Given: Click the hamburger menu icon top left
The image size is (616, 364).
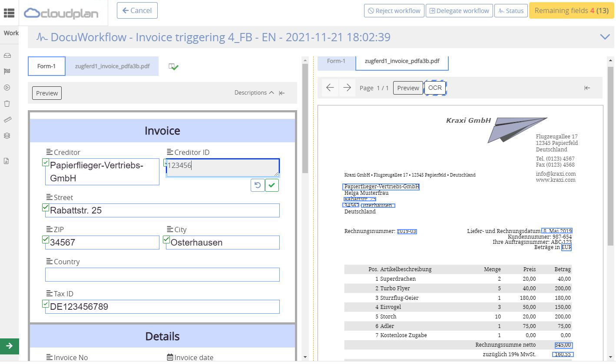Looking at the screenshot, I should pos(10,12).
